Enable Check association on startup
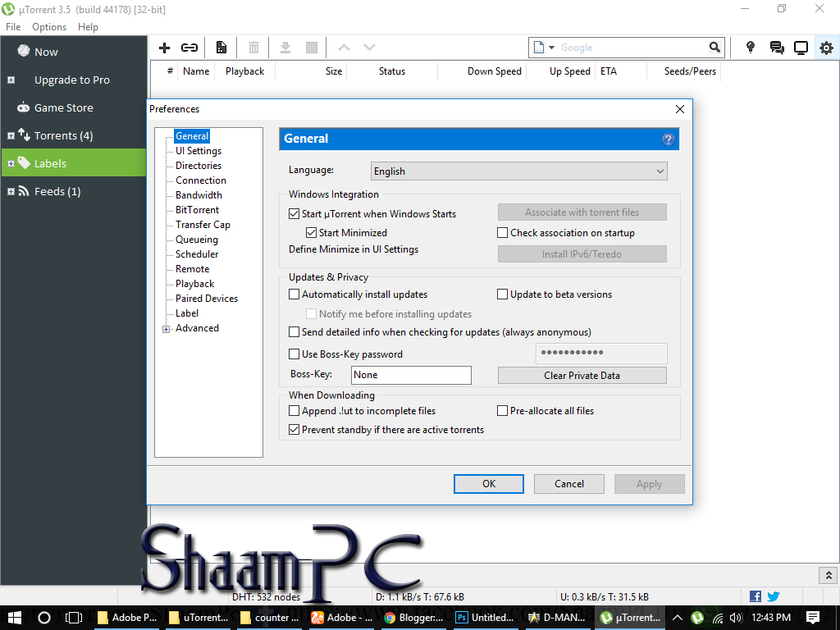Viewport: 840px width, 630px height. [x=502, y=232]
